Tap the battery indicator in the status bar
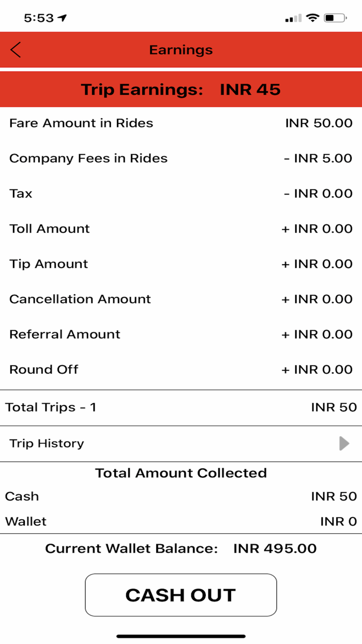The width and height of the screenshot is (362, 644). (x=334, y=17)
